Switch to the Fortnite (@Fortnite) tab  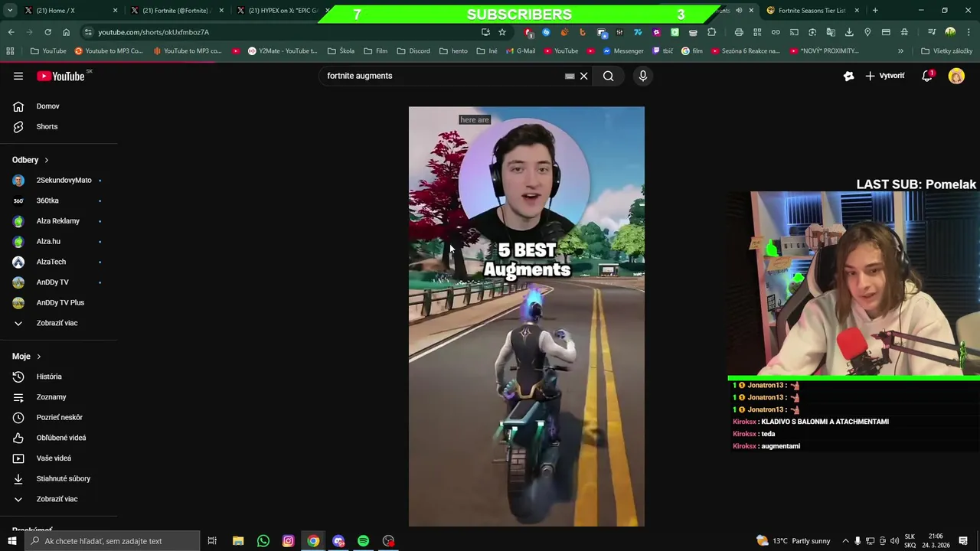(x=176, y=11)
